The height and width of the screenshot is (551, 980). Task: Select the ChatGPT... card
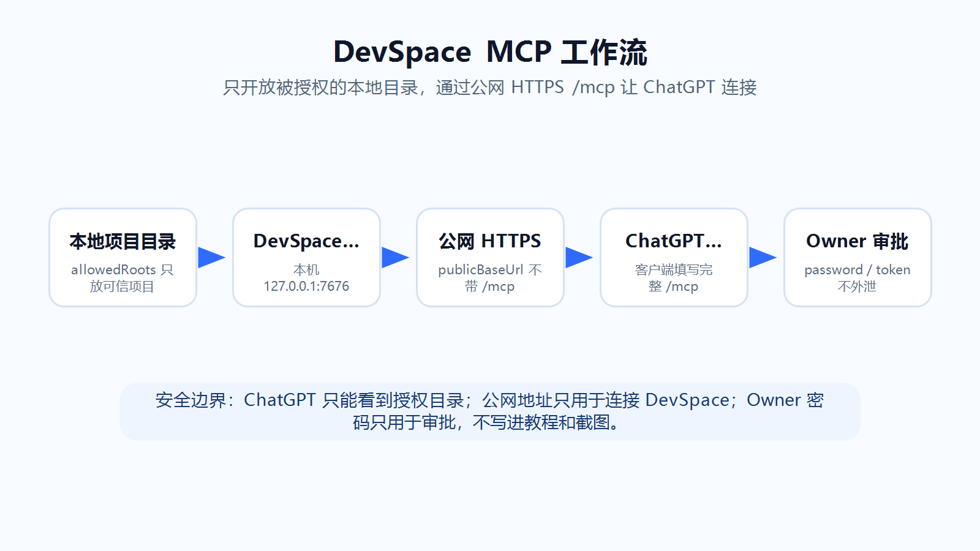[674, 257]
